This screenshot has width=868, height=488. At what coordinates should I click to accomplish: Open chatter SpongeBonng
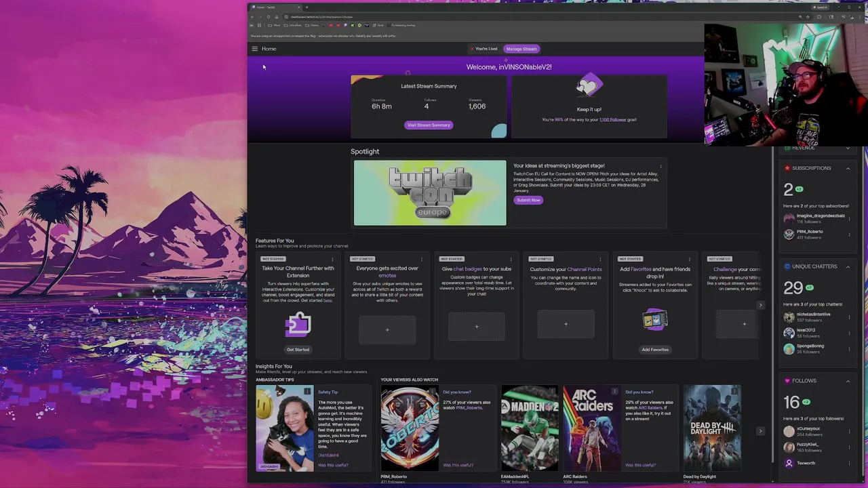point(810,346)
